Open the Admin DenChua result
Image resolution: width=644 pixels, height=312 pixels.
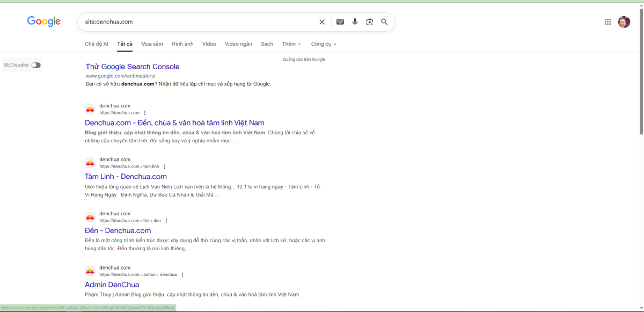[112, 285]
